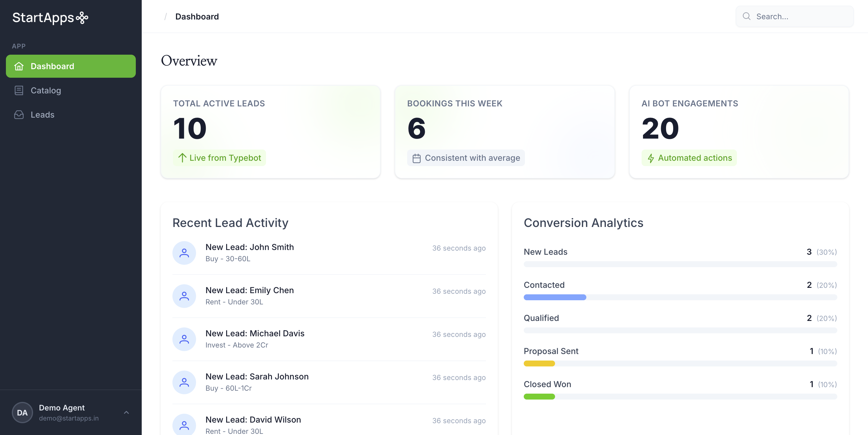This screenshot has height=435, width=868.
Task: Click the search magnifier icon
Action: (x=746, y=16)
